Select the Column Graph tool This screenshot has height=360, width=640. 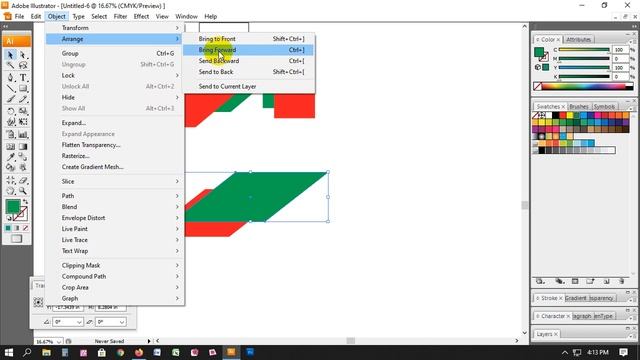pos(23,134)
